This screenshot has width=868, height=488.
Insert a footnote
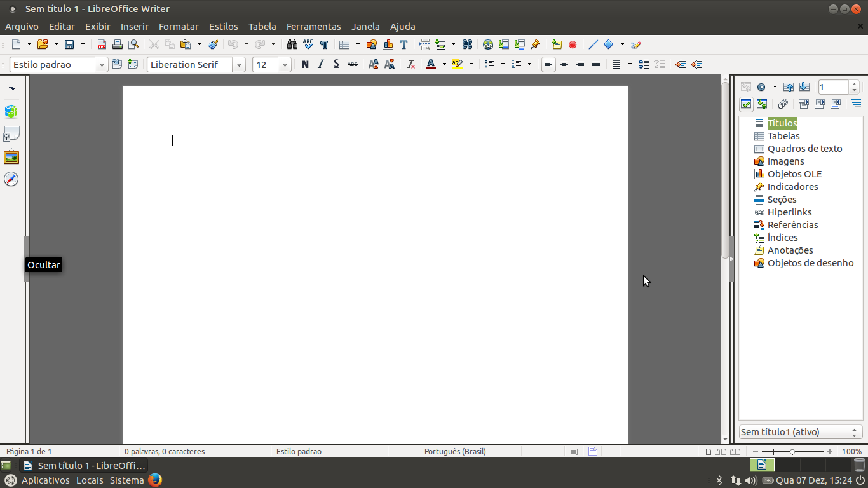pyautogui.click(x=504, y=44)
